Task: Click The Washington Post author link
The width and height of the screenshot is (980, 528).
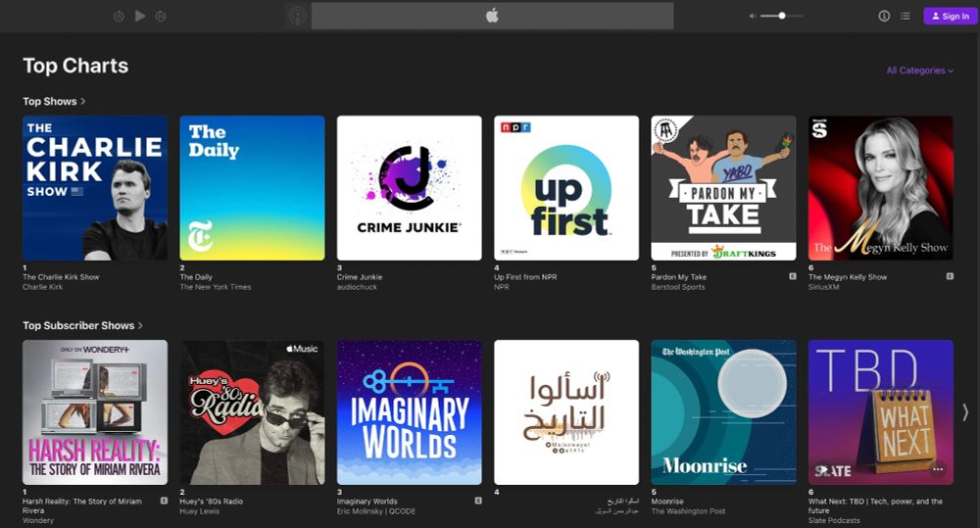Action: [688, 511]
